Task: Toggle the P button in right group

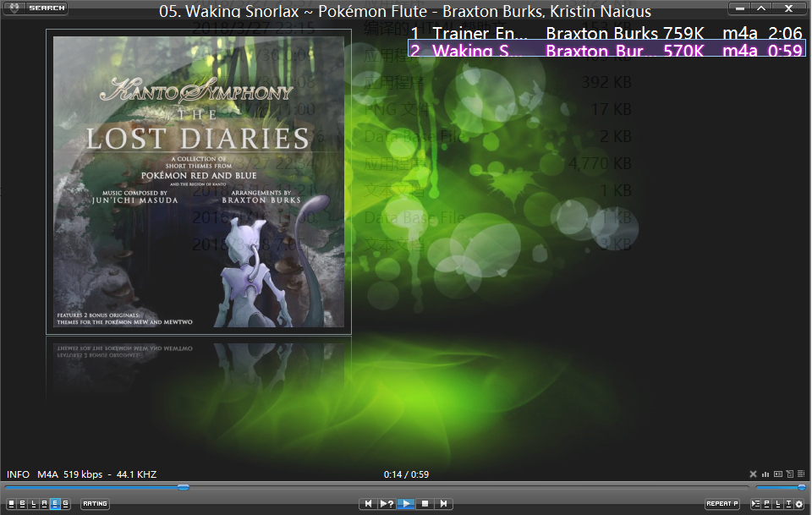Action: pos(767,504)
